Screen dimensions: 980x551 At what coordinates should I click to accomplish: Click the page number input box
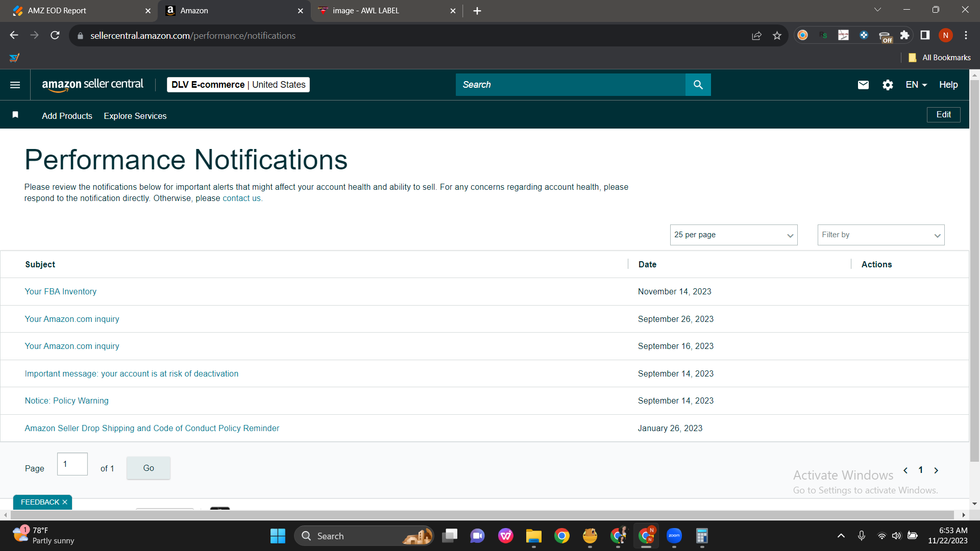pos(72,464)
